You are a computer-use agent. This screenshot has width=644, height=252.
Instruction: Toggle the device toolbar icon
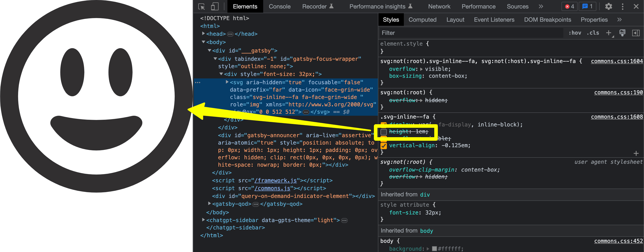(x=214, y=6)
